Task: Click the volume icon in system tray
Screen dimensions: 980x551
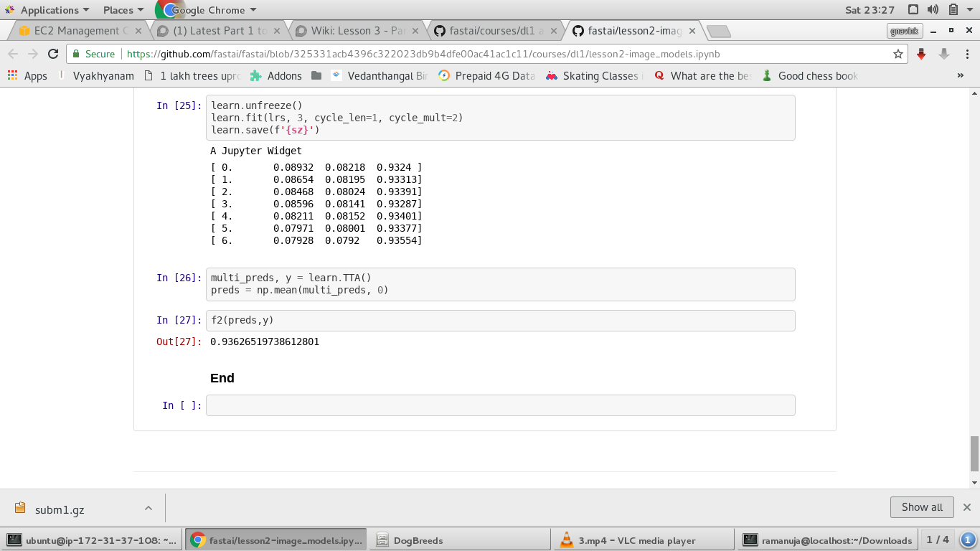Action: point(933,10)
